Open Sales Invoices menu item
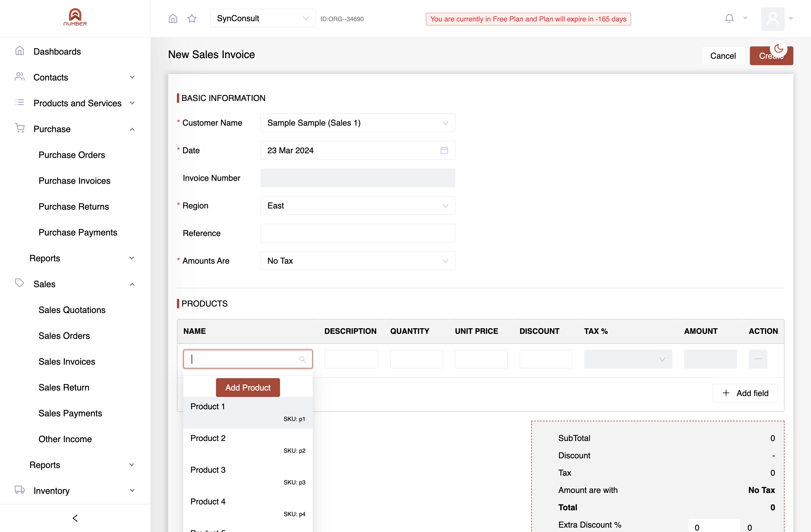 click(x=67, y=361)
